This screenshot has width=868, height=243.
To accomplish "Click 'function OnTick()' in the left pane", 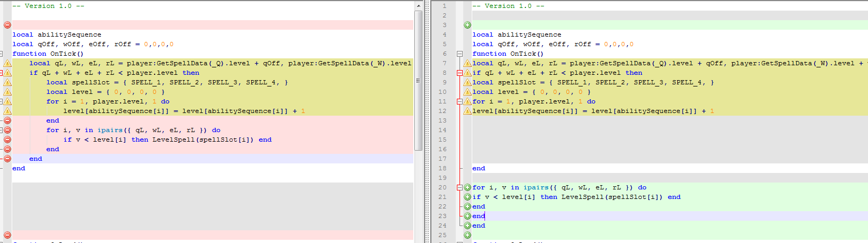I will point(48,54).
